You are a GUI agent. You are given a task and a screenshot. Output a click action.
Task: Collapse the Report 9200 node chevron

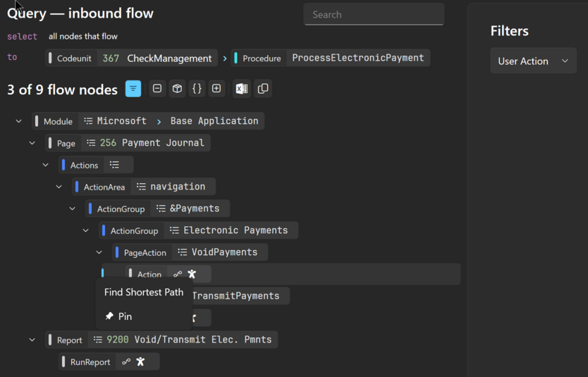pos(32,340)
